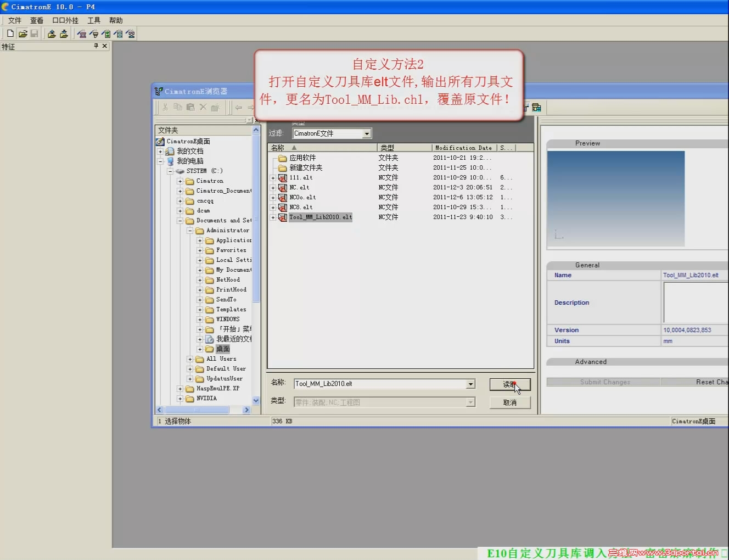Expand the Cimatron folder node

click(x=180, y=181)
